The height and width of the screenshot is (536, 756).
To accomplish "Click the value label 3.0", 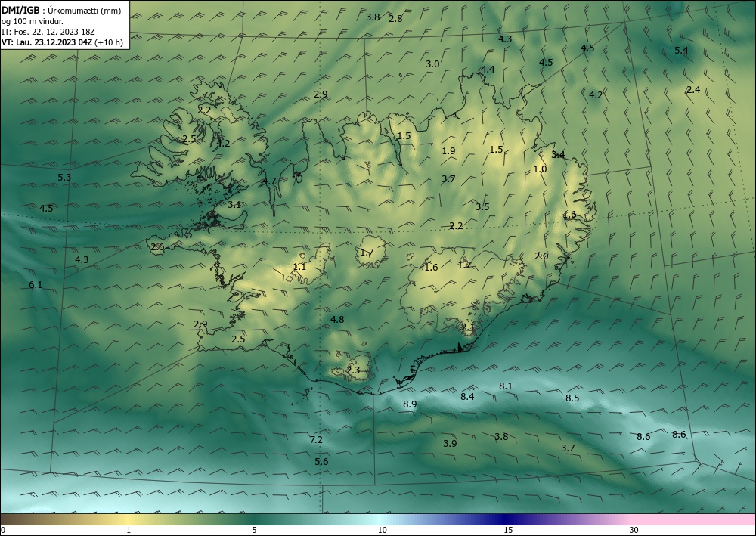I will pos(432,64).
